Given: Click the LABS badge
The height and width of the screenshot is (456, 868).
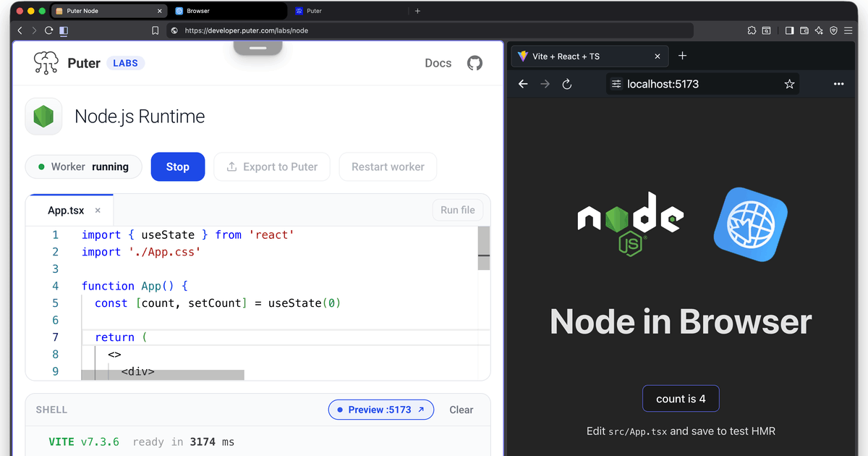Looking at the screenshot, I should point(126,63).
